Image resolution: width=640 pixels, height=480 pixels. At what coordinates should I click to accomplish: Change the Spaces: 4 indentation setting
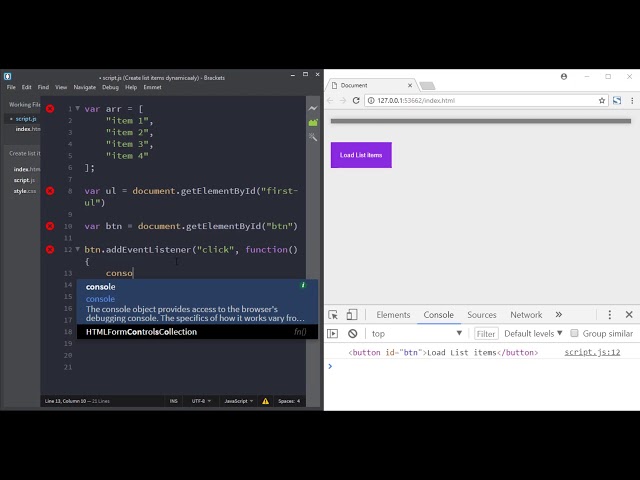(x=289, y=401)
